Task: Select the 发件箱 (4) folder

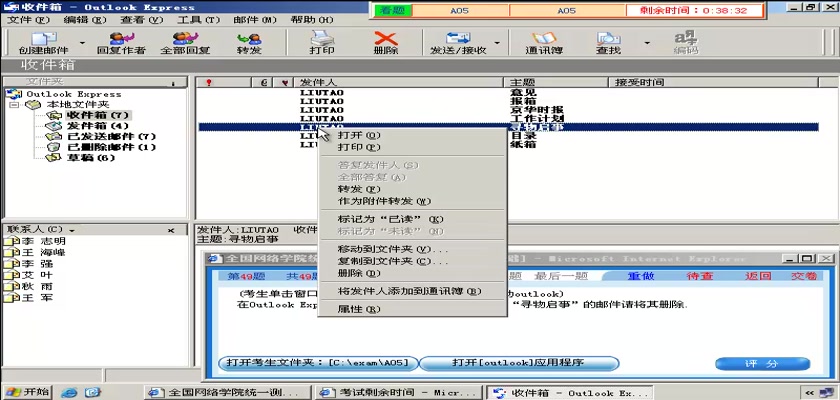Action: [98, 126]
